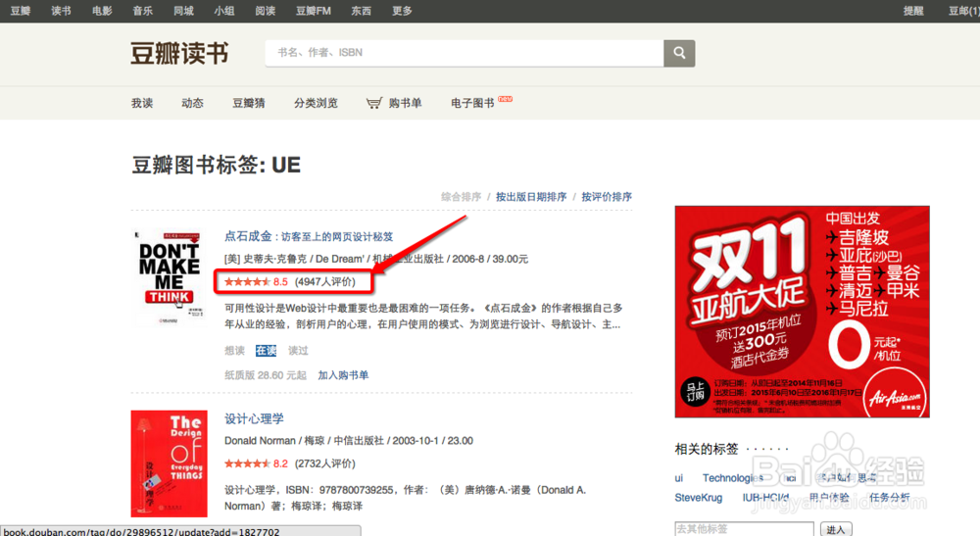The image size is (980, 536).
Task: Click the star rating of 点石成金
Action: [247, 282]
